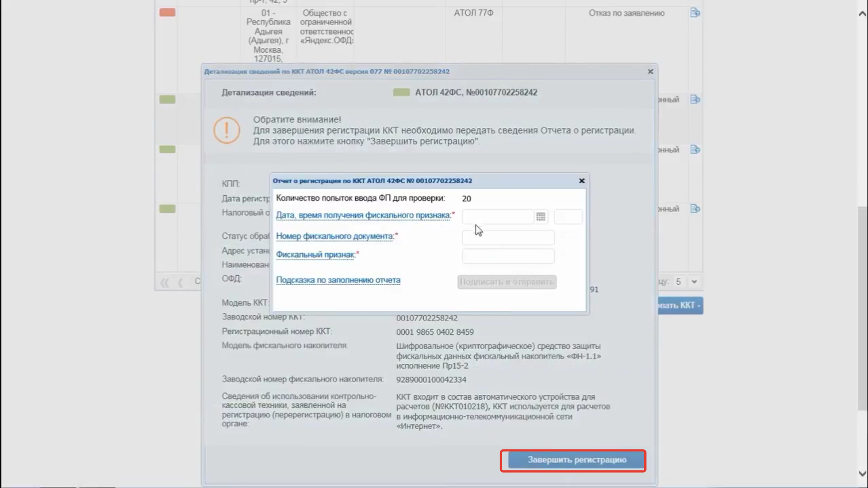Click the orange exclamation warning icon
868x488 pixels.
226,131
